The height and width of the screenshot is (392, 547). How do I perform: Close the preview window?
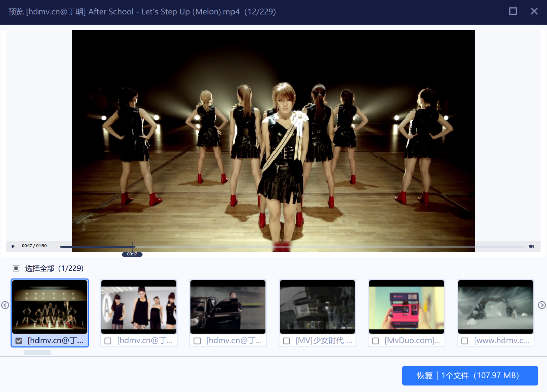point(534,11)
